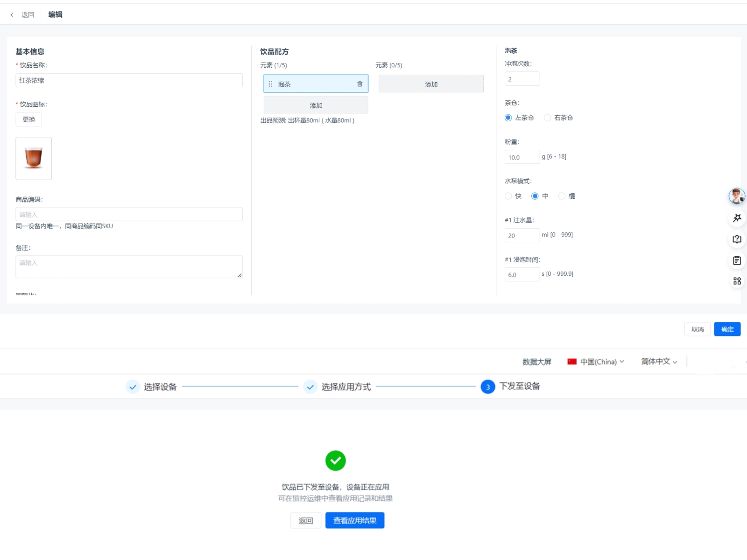Grab the drag handle icon of 泡茶 element
747x560 pixels.
point(270,84)
